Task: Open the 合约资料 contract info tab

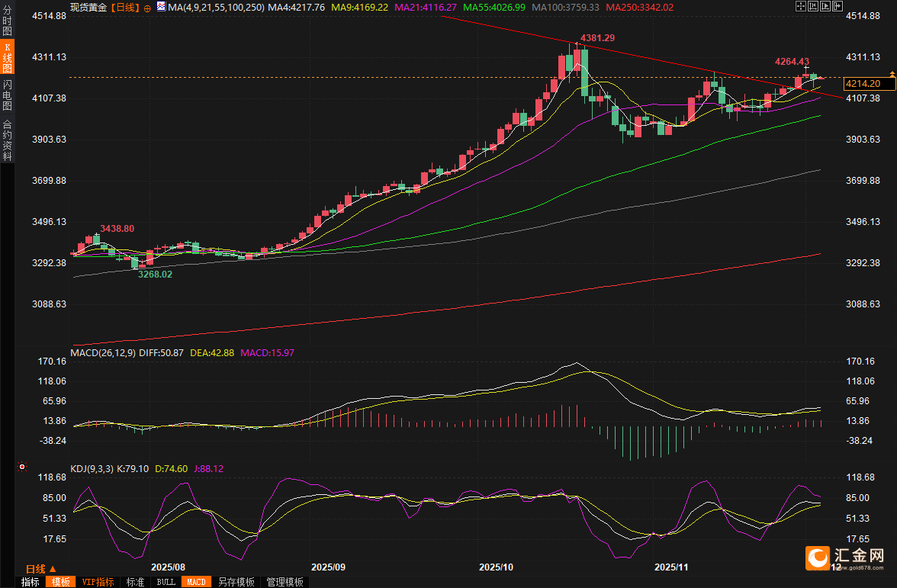Action: [7, 140]
